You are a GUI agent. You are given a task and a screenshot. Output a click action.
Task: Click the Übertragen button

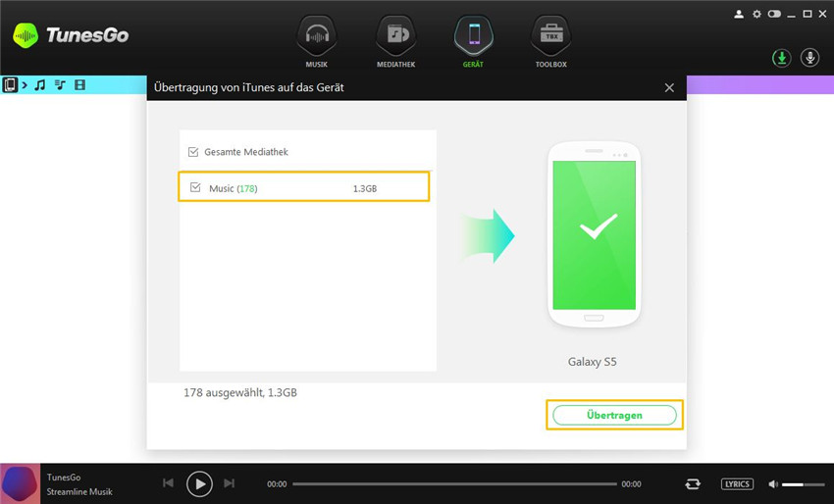[x=614, y=415]
